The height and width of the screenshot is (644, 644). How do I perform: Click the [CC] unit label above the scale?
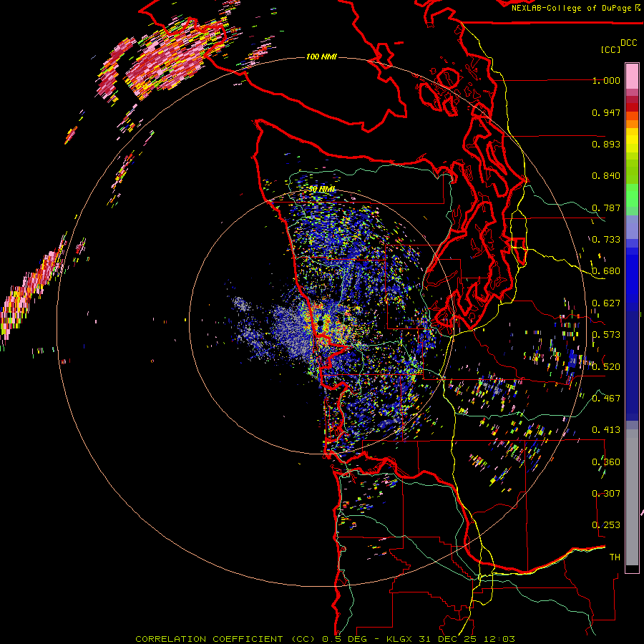pos(610,49)
